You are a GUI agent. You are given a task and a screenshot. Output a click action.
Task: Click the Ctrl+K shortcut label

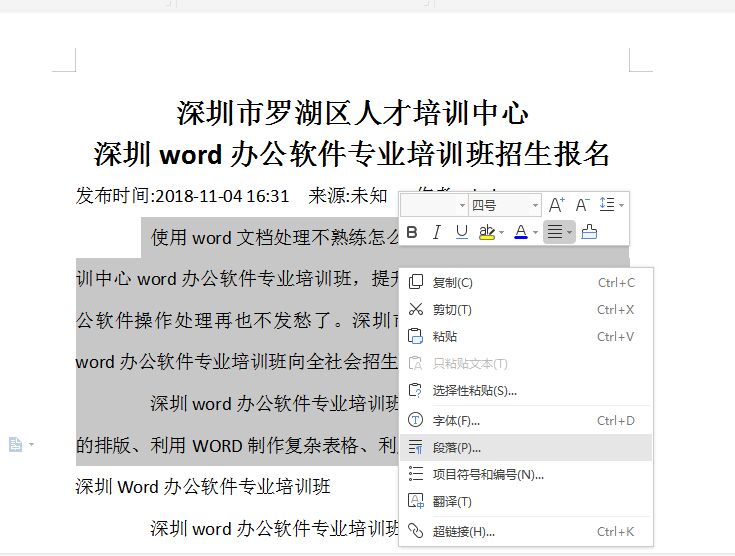pyautogui.click(x=615, y=532)
